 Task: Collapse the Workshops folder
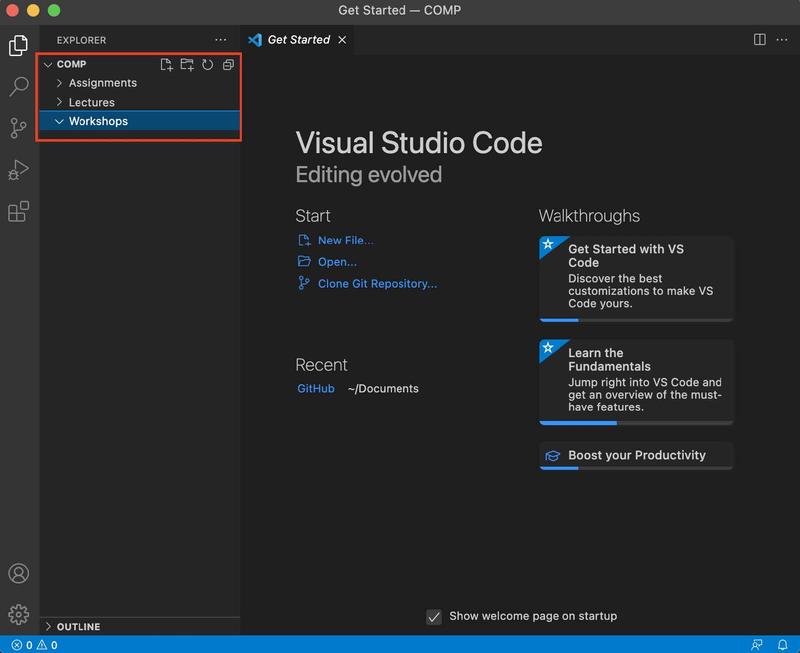click(98, 121)
